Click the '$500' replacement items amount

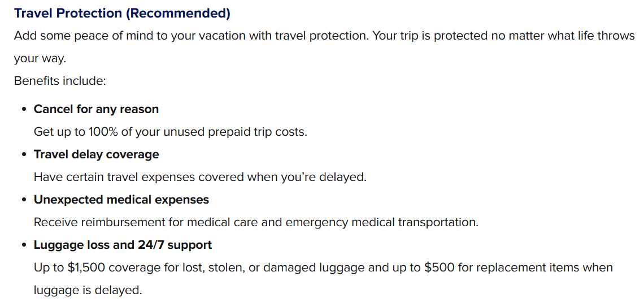point(439,268)
